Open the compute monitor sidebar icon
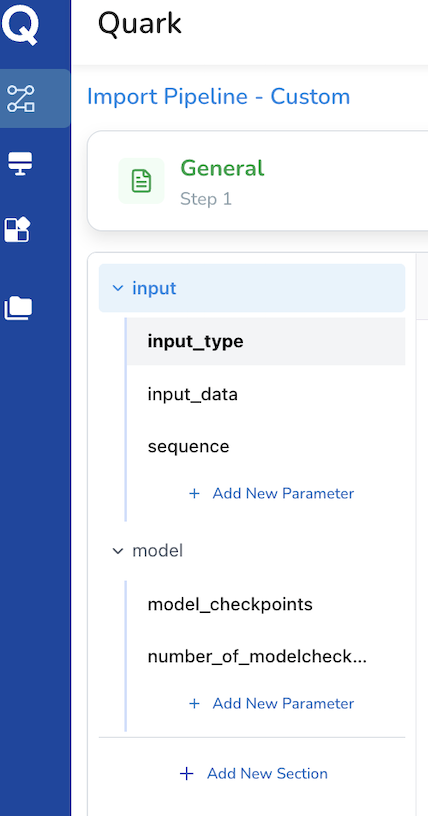 click(20, 164)
